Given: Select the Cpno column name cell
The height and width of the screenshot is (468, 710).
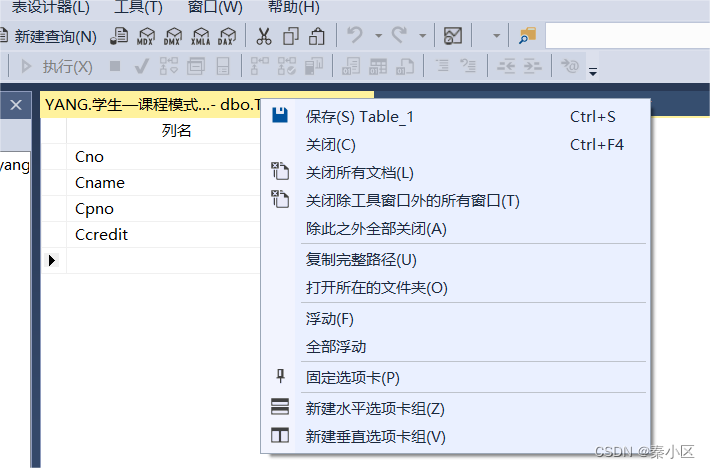Looking at the screenshot, I should 163,209.
